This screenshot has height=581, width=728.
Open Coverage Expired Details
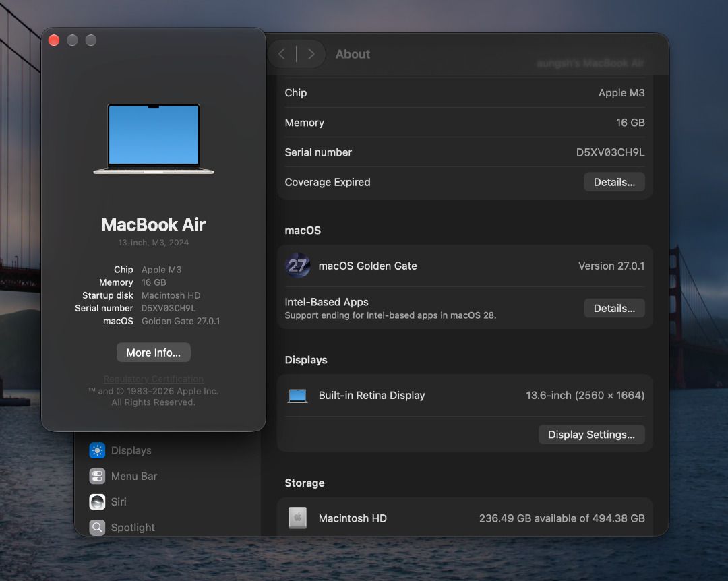point(614,182)
